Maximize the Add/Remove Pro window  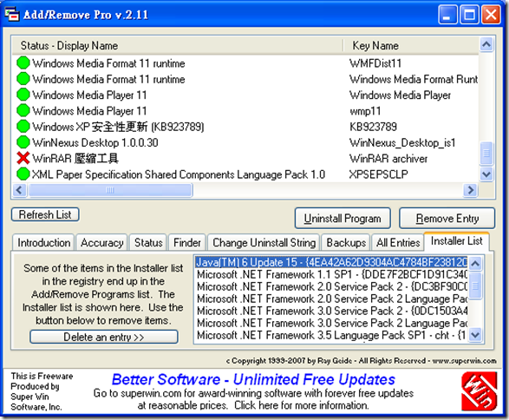(469, 15)
